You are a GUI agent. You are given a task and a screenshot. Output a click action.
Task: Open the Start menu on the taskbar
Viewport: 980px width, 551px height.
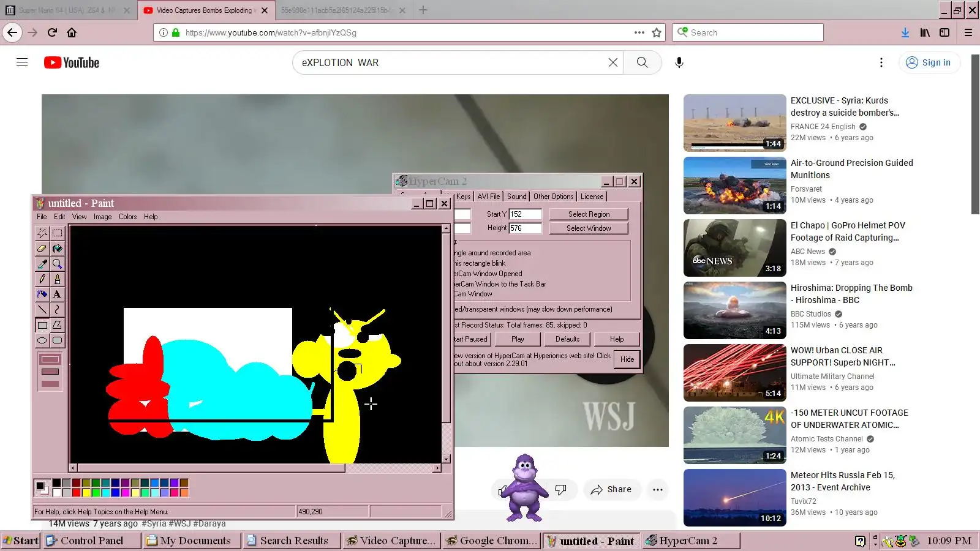click(21, 541)
